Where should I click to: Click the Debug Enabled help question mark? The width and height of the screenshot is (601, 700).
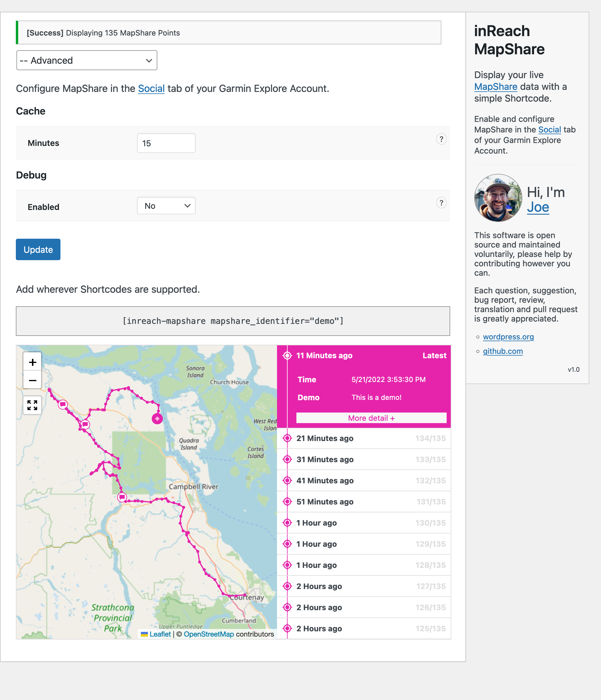(441, 203)
